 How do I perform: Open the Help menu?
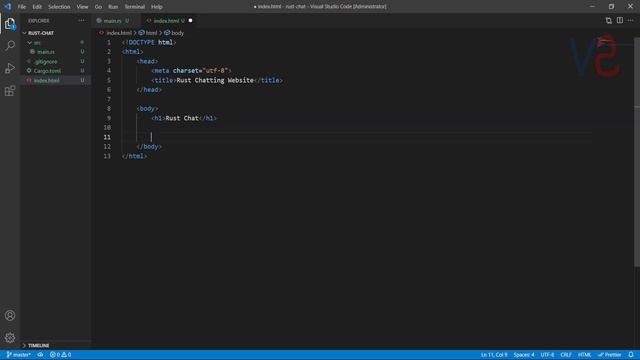click(157, 7)
